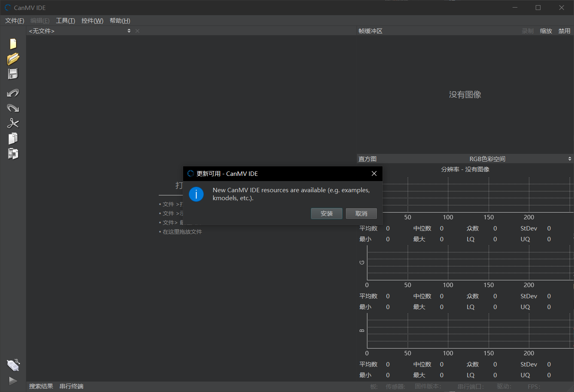Toggle 缩放 in frame buffer header
Screen dimensions: 574x392
546,31
